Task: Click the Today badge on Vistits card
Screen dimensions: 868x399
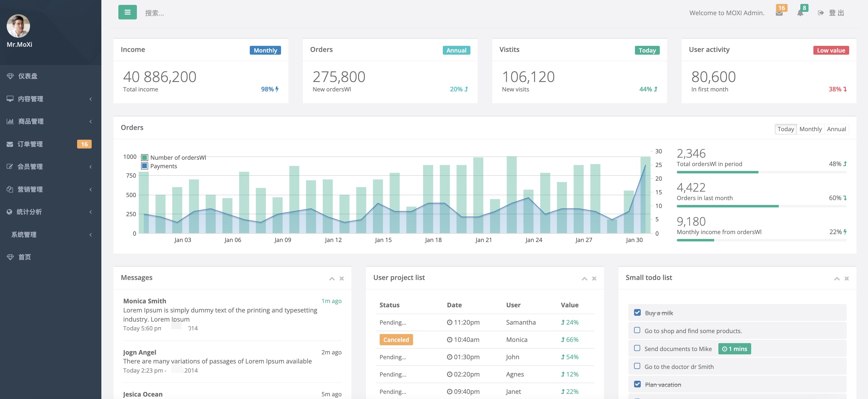Action: 647,50
